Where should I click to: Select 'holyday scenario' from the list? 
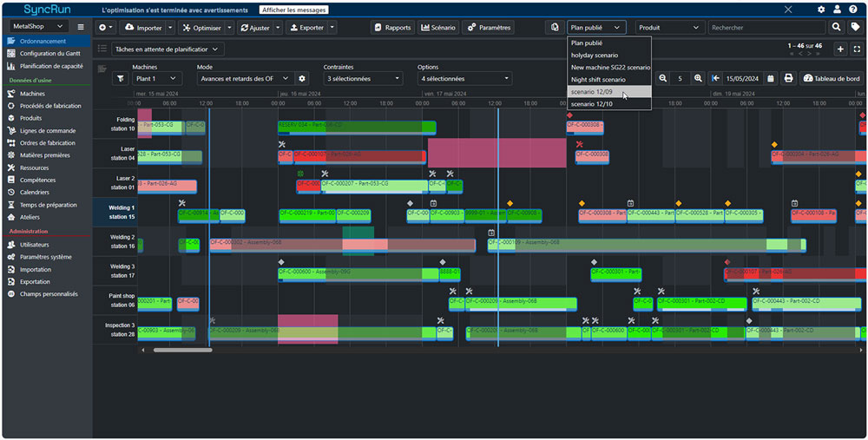point(609,55)
